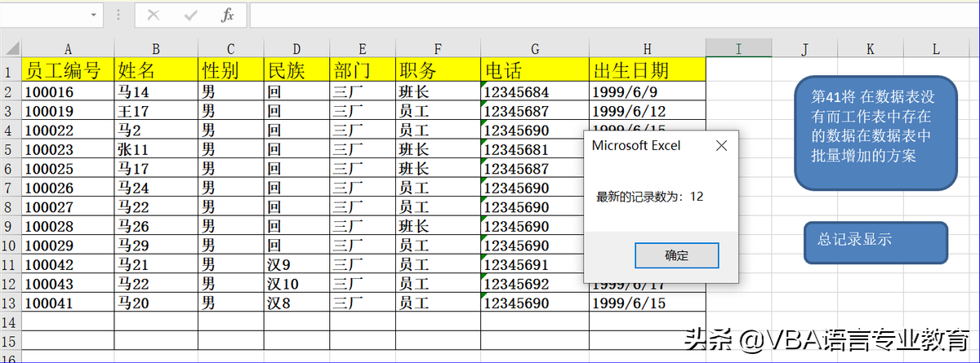Select date cell 1999/6/17

pos(647,288)
